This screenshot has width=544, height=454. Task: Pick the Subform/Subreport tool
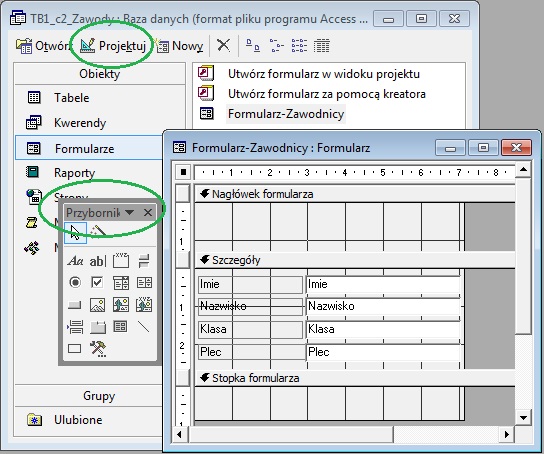click(120, 326)
